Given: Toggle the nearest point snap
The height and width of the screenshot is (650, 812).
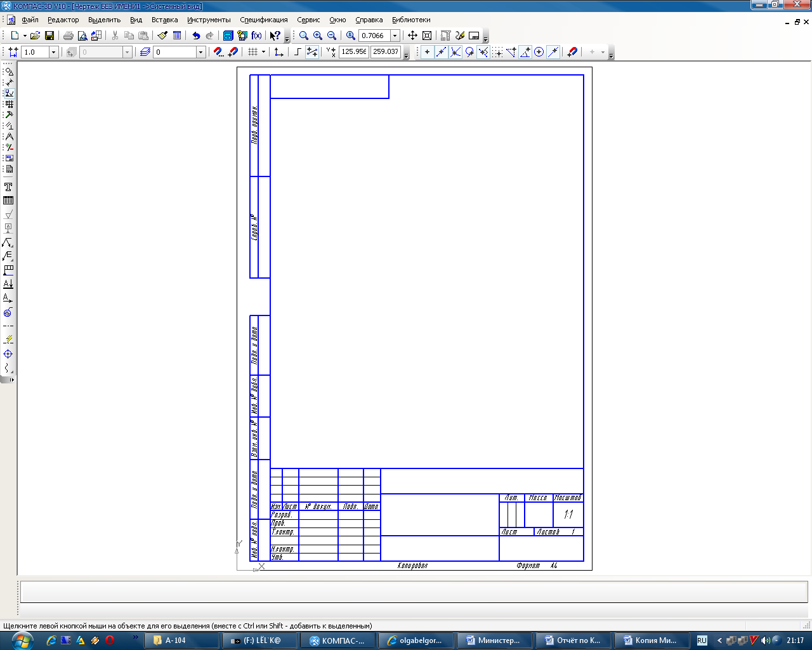Looking at the screenshot, I should 428,52.
